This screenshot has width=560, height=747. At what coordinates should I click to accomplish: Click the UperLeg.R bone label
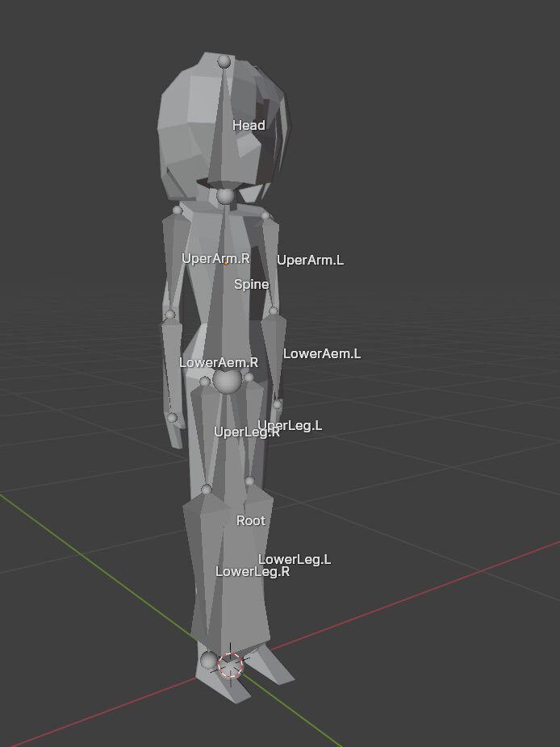pos(246,432)
